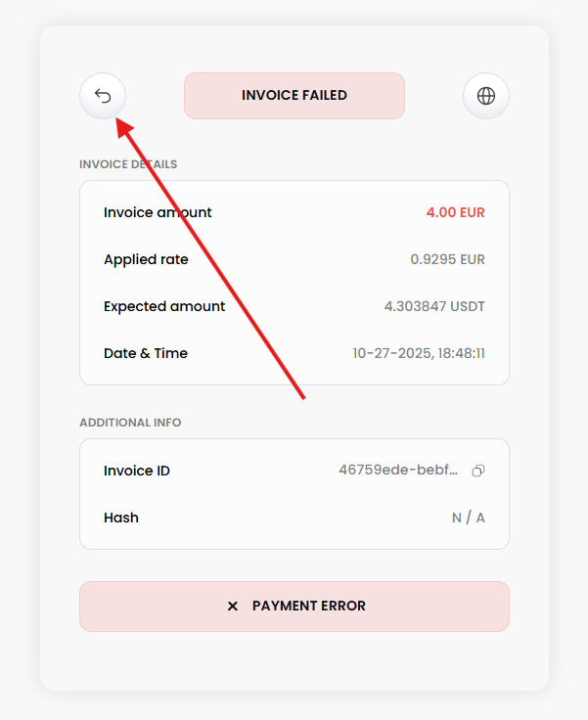Click the Expected amount label
The image size is (588, 720).
point(164,306)
